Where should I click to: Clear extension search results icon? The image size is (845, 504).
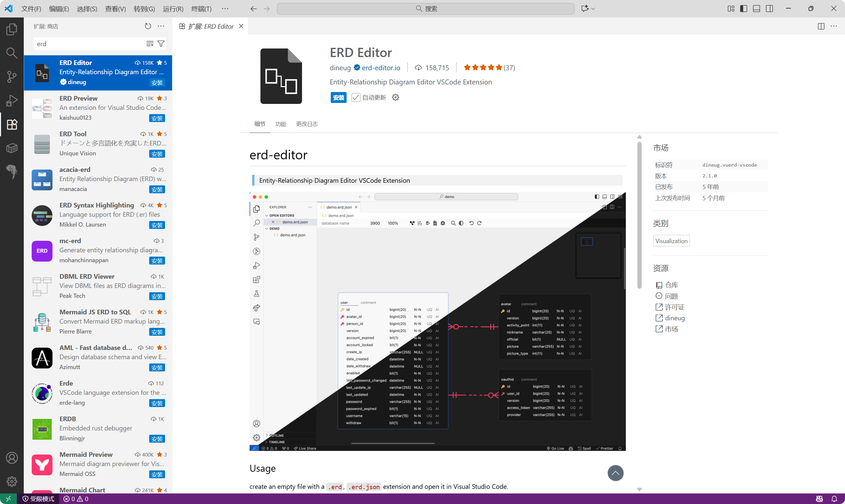point(150,44)
